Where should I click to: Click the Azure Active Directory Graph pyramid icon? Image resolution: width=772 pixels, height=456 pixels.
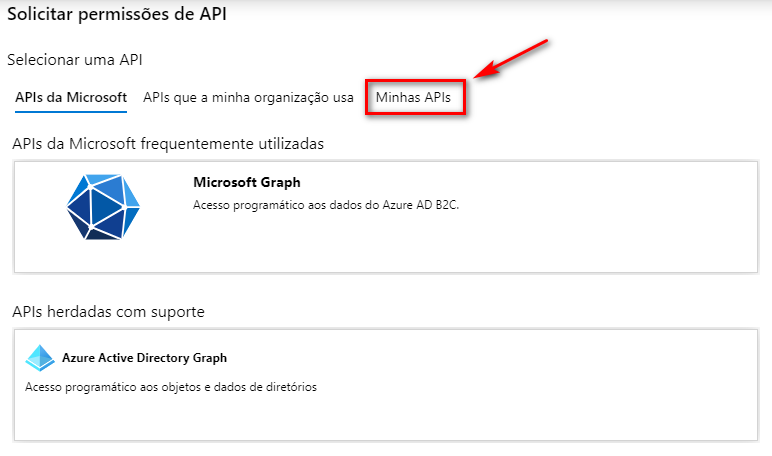click(40, 358)
